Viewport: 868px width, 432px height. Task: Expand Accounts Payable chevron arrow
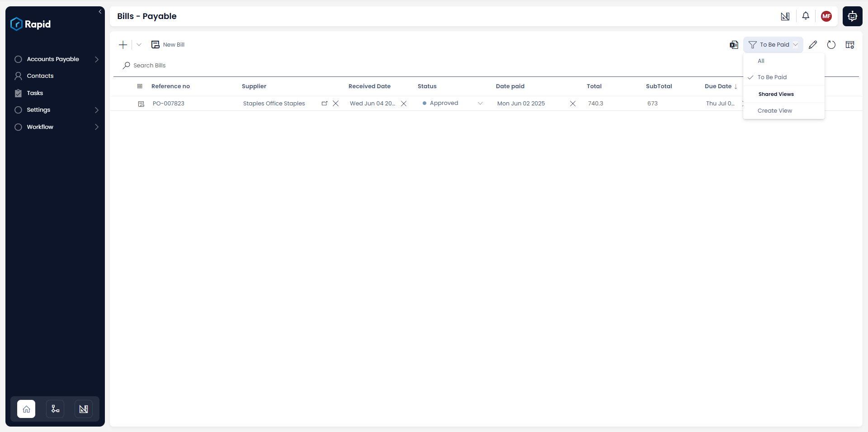(96, 59)
